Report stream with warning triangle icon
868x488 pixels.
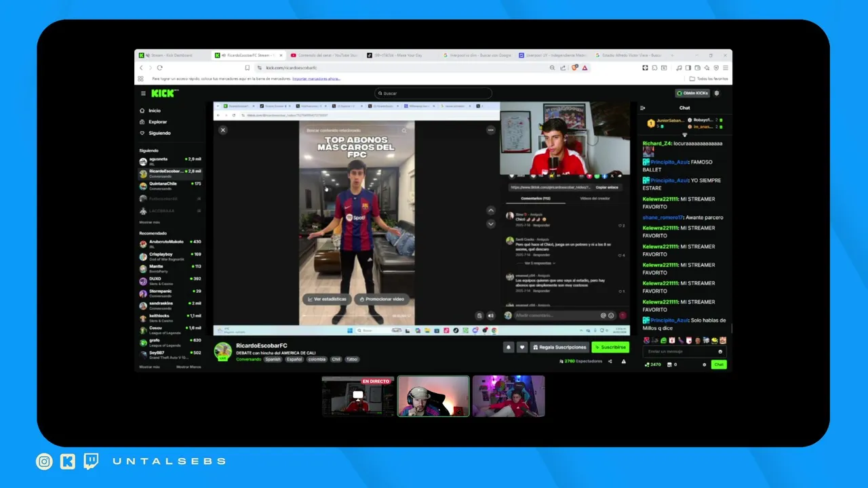(624, 361)
